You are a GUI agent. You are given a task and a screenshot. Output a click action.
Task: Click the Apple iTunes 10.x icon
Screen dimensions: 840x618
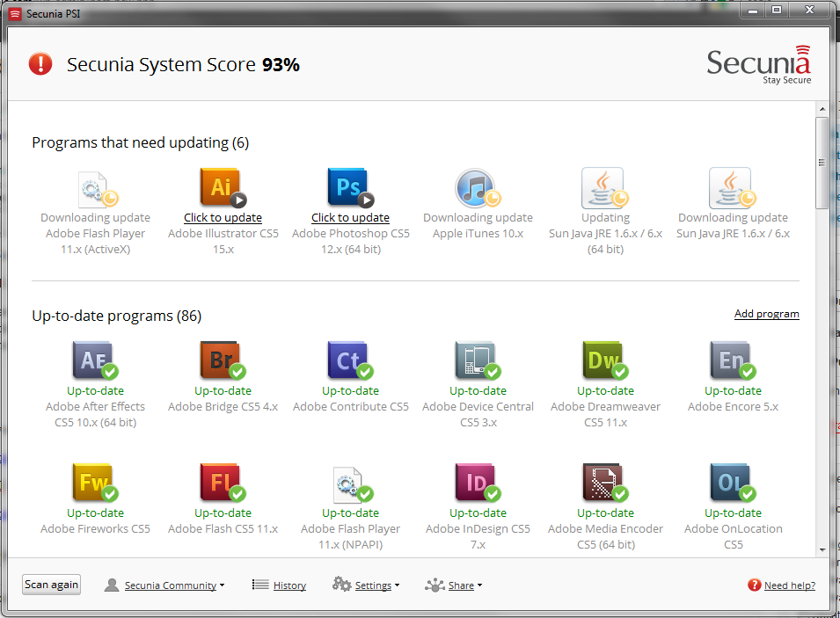coord(478,188)
